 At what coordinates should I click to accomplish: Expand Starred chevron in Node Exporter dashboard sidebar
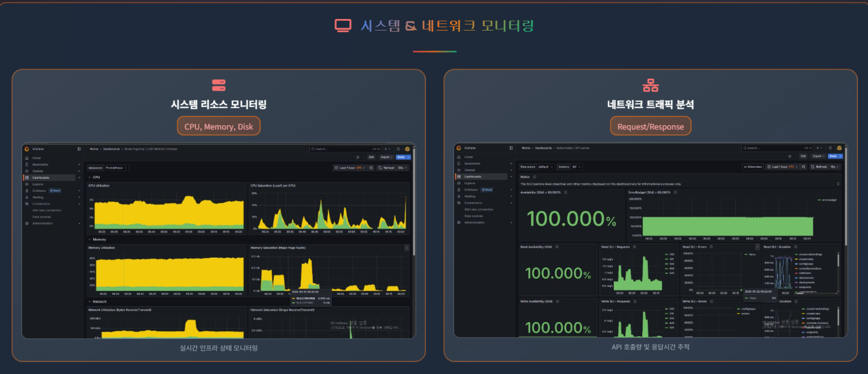[x=79, y=171]
